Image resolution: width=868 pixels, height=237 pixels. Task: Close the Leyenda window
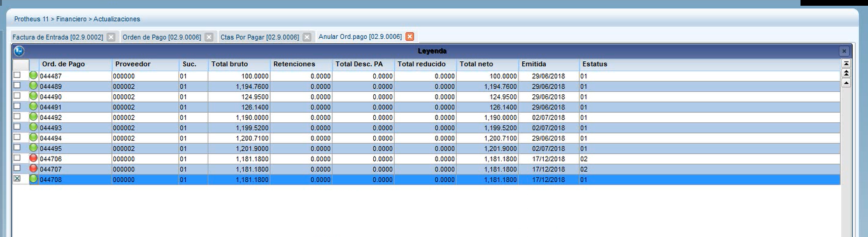click(x=844, y=51)
